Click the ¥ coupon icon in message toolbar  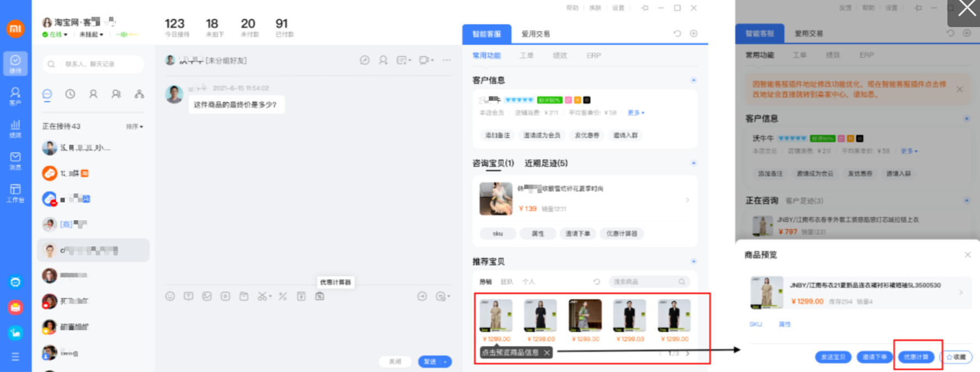pos(301,296)
